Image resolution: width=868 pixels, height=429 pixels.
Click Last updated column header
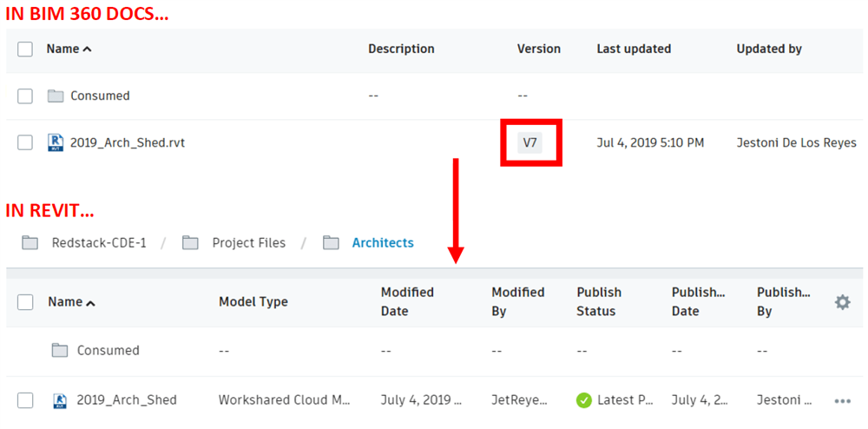(x=634, y=49)
